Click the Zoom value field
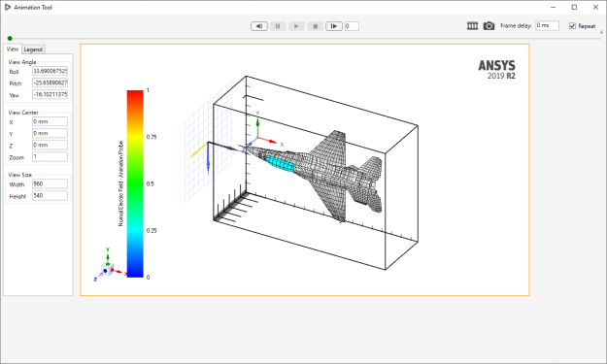This screenshot has width=607, height=364. tap(50, 156)
